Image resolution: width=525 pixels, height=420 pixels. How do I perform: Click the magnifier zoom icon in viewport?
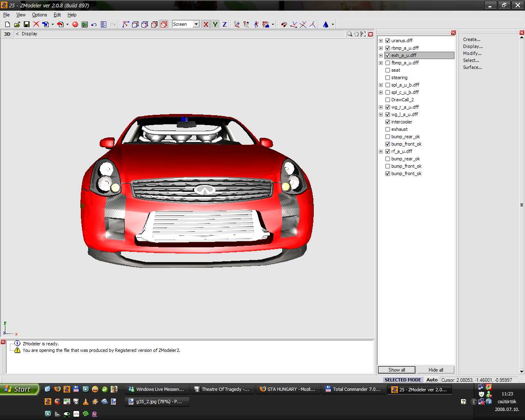point(350,34)
